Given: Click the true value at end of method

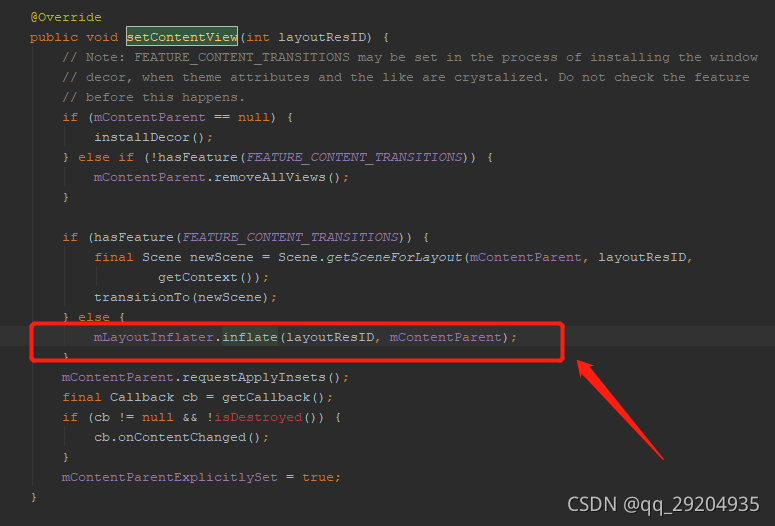Looking at the screenshot, I should [317, 477].
